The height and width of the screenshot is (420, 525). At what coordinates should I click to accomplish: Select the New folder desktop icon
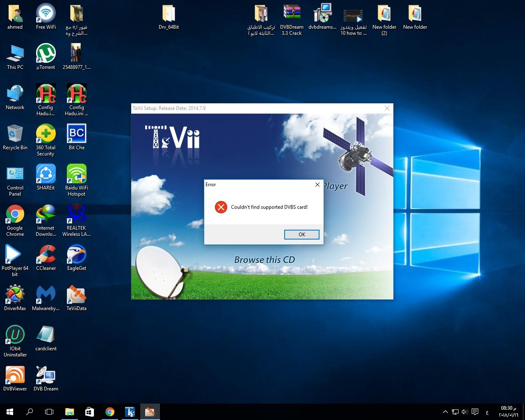coord(415,18)
